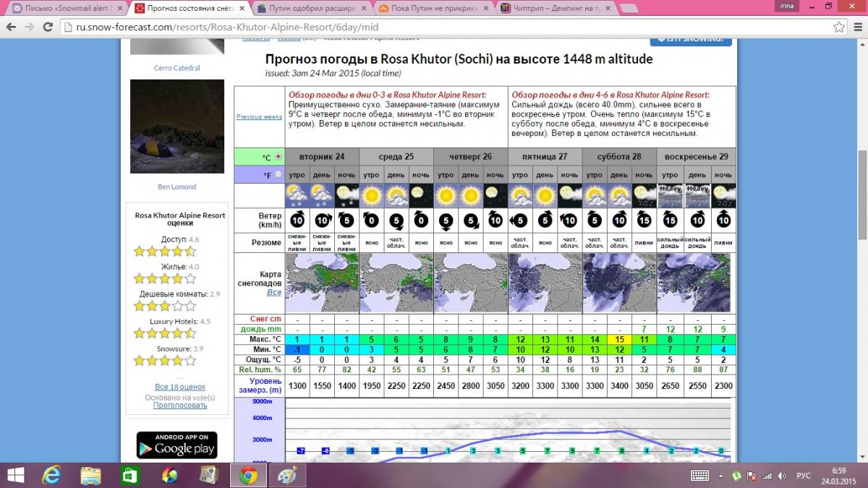The height and width of the screenshot is (488, 868).
Task: Click the sunny icon for четверг день
Action: click(470, 195)
